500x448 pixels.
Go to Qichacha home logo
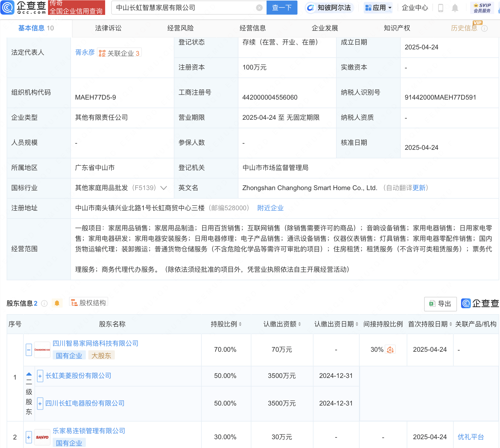pos(23,7)
